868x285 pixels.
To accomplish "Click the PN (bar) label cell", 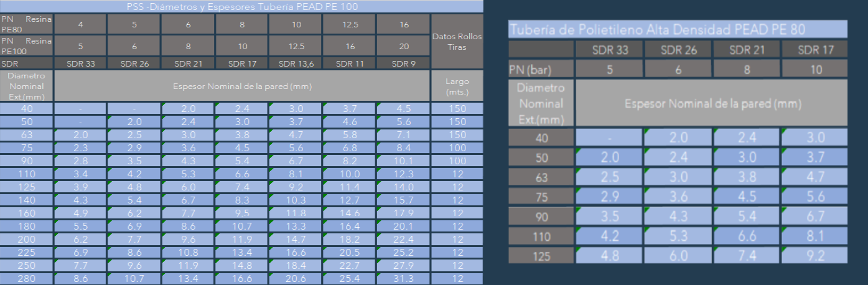I will 540,69.
